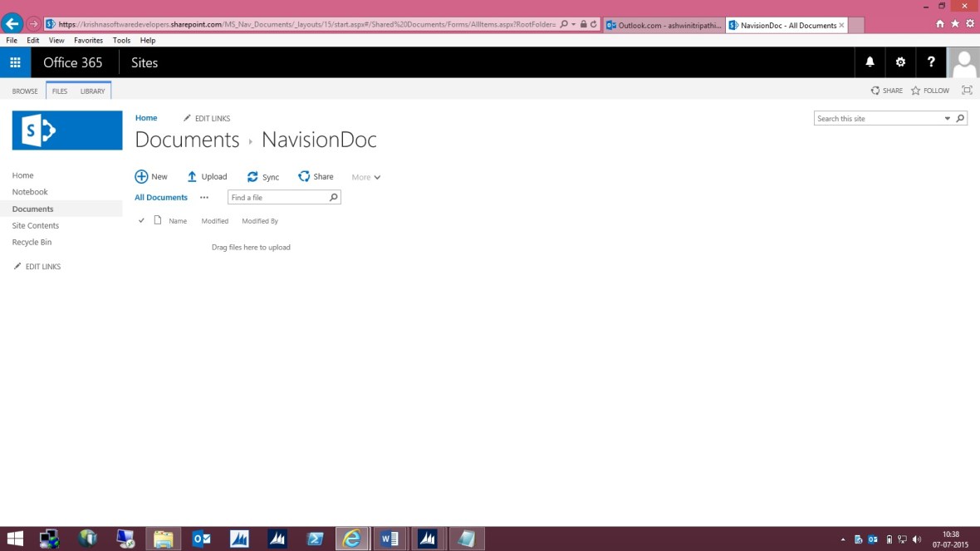The image size is (980, 551).
Task: Start syncing the library with the Sync icon
Action: pos(262,176)
